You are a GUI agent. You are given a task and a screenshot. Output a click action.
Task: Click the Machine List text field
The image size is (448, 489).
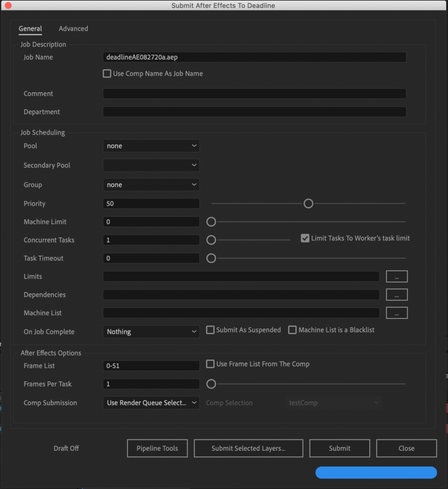pos(241,313)
